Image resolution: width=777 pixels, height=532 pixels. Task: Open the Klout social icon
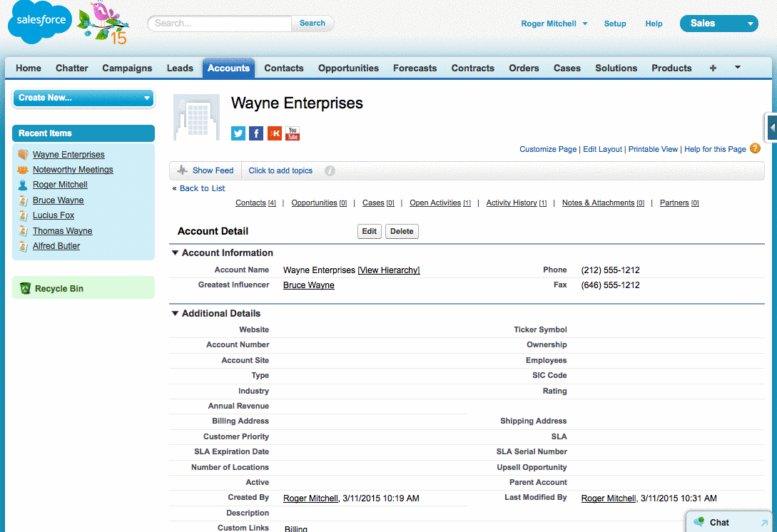coord(275,133)
